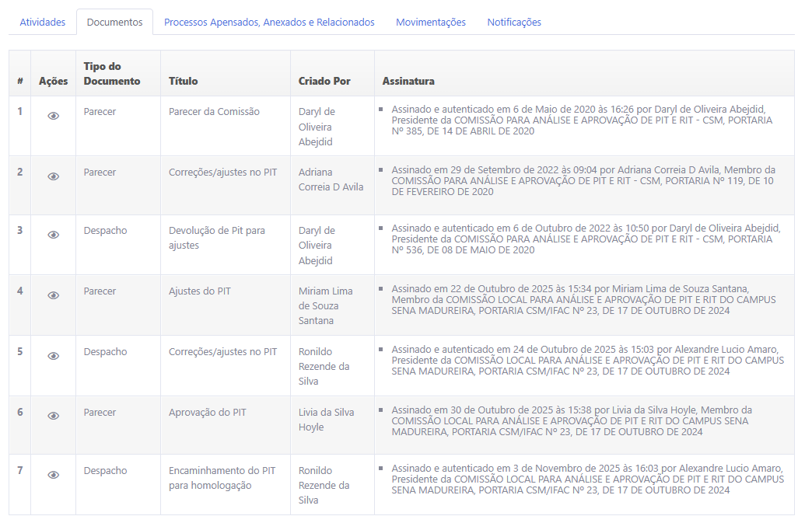This screenshot has width=812, height=523.
Task: View Aprovação do PIT using eye icon
Action: pyautogui.click(x=53, y=416)
